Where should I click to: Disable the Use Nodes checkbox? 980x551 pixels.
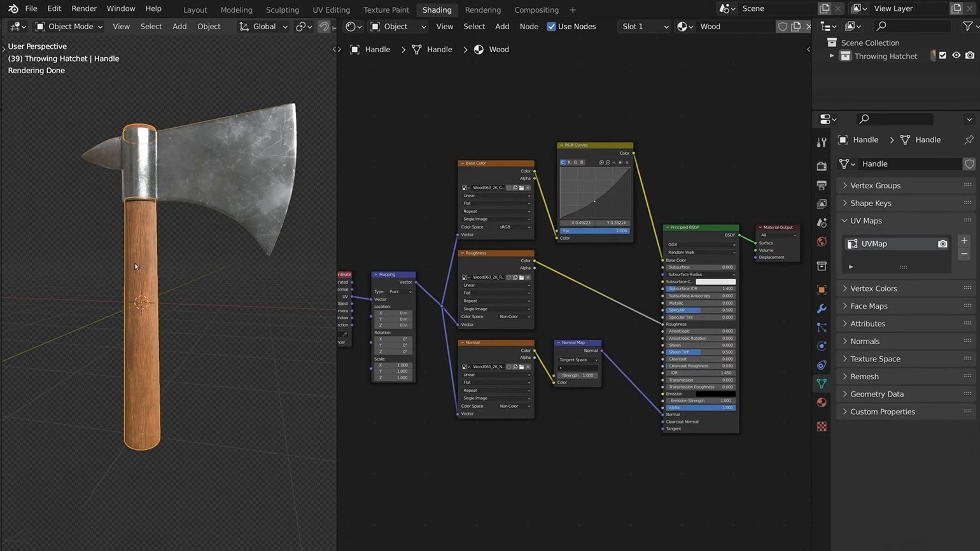coord(551,27)
